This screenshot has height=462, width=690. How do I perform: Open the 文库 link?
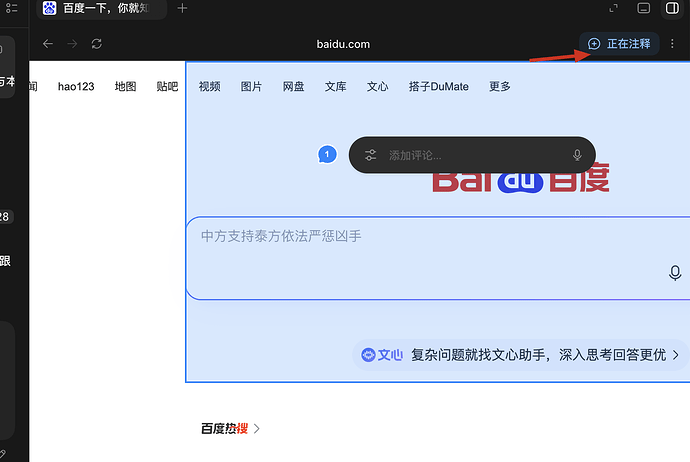(x=335, y=86)
